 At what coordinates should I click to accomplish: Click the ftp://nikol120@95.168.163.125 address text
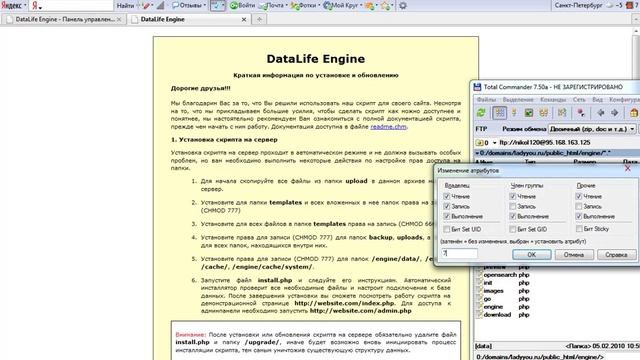(x=545, y=143)
